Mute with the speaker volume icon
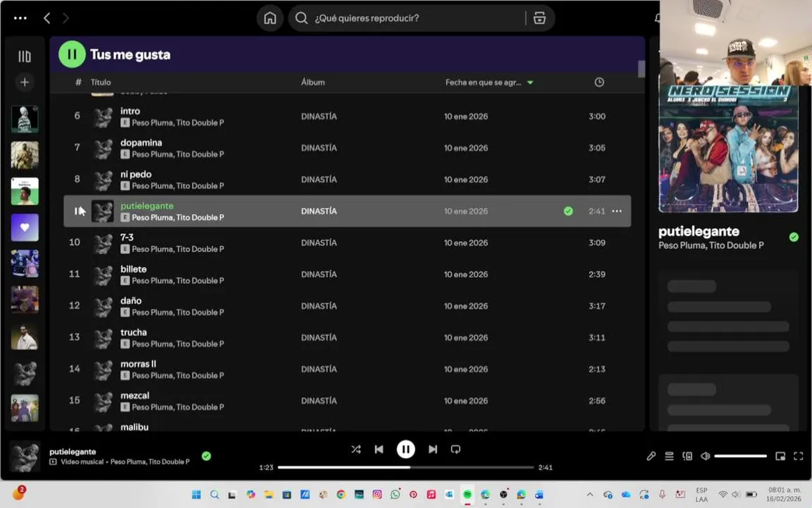Image resolution: width=812 pixels, height=508 pixels. coord(705,456)
